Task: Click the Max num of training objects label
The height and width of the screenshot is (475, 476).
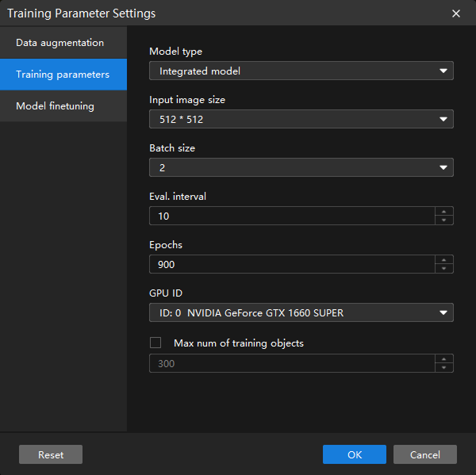Action: point(239,343)
